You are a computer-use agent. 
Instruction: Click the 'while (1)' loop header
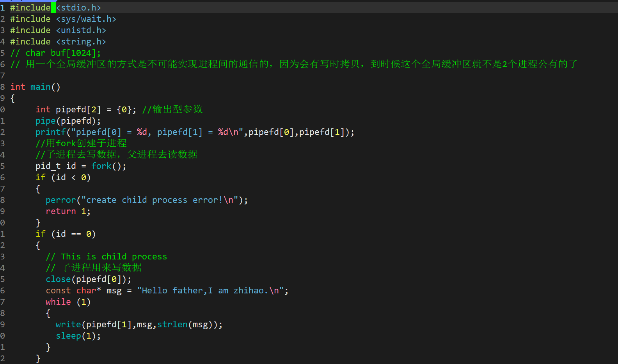68,302
